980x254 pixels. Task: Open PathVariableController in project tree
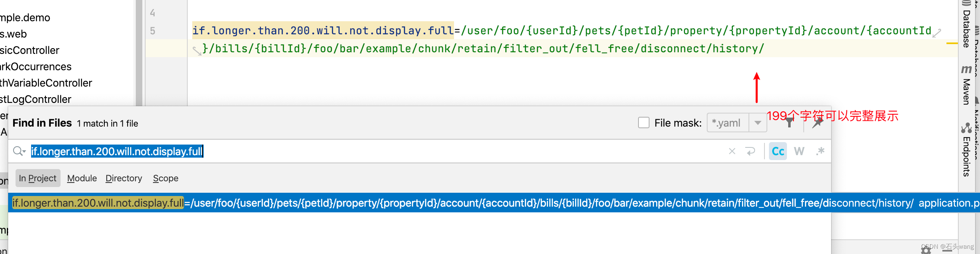coord(46,83)
